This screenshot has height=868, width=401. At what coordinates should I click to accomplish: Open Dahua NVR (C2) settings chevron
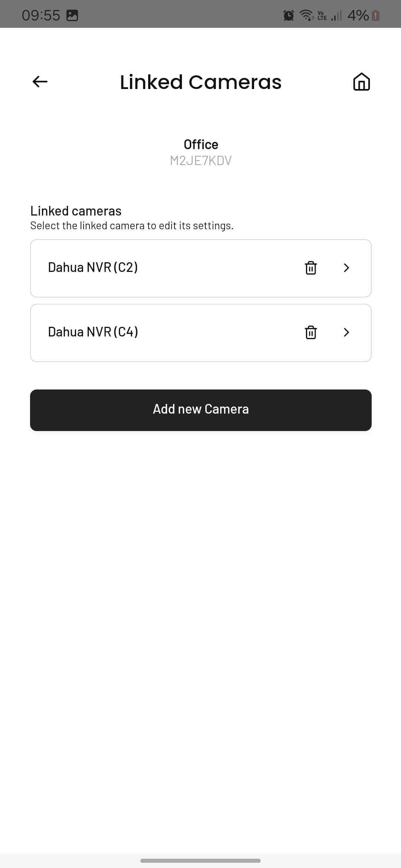pos(346,268)
